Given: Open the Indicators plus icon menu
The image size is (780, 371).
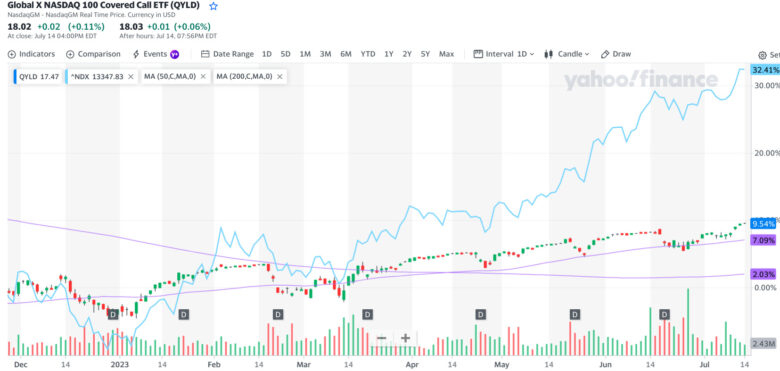Looking at the screenshot, I should tap(12, 54).
